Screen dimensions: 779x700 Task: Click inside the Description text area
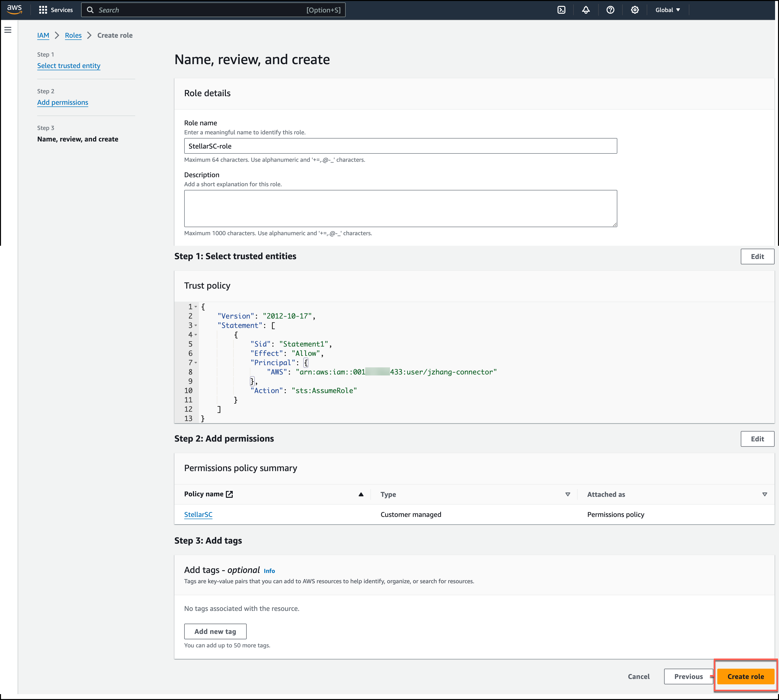pyautogui.click(x=400, y=208)
